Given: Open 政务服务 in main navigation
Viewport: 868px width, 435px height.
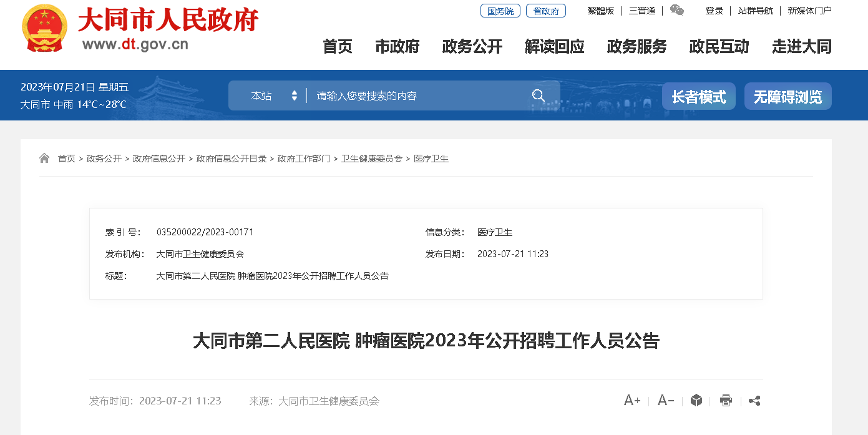Looking at the screenshot, I should (637, 46).
